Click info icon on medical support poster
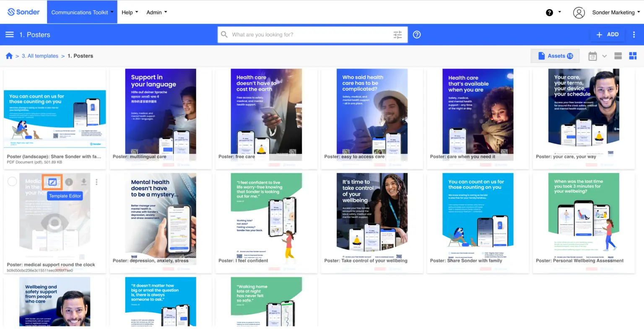Image resolution: width=644 pixels, height=329 pixels. (x=69, y=182)
